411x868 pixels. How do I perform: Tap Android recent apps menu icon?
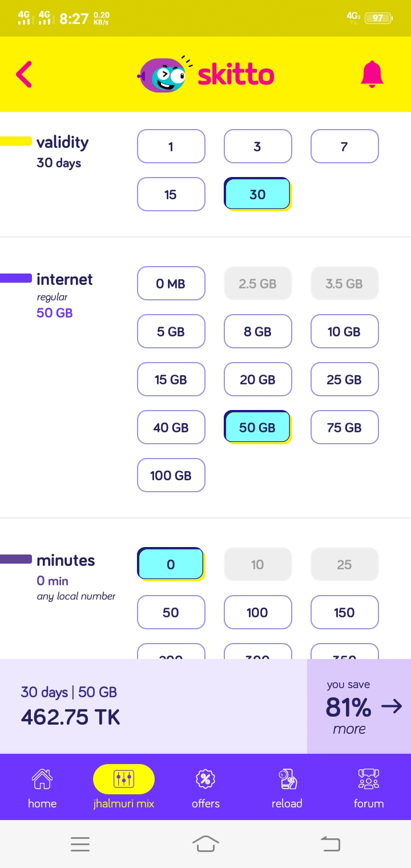pos(80,844)
